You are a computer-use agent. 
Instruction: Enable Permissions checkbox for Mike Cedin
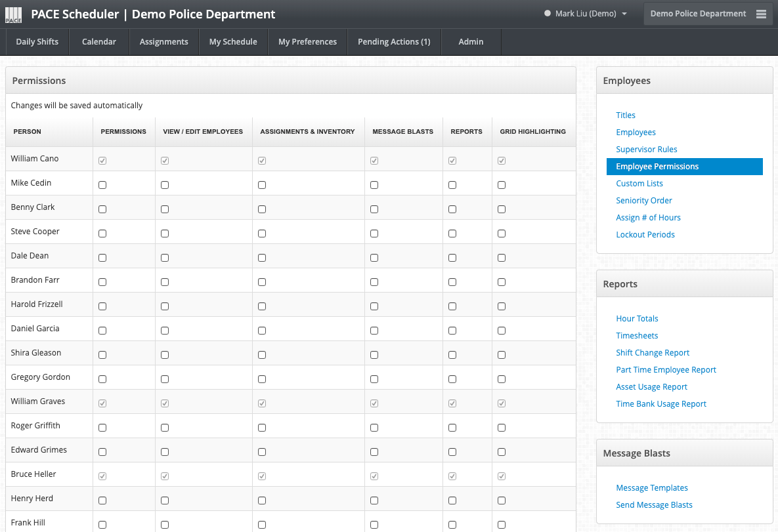point(102,185)
